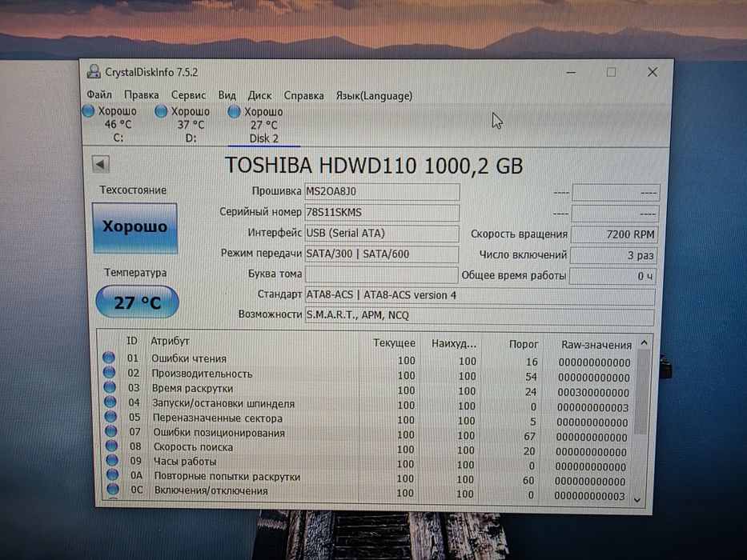This screenshot has width=747, height=560.
Task: Click the 27 °C temperature button
Action: (x=137, y=302)
